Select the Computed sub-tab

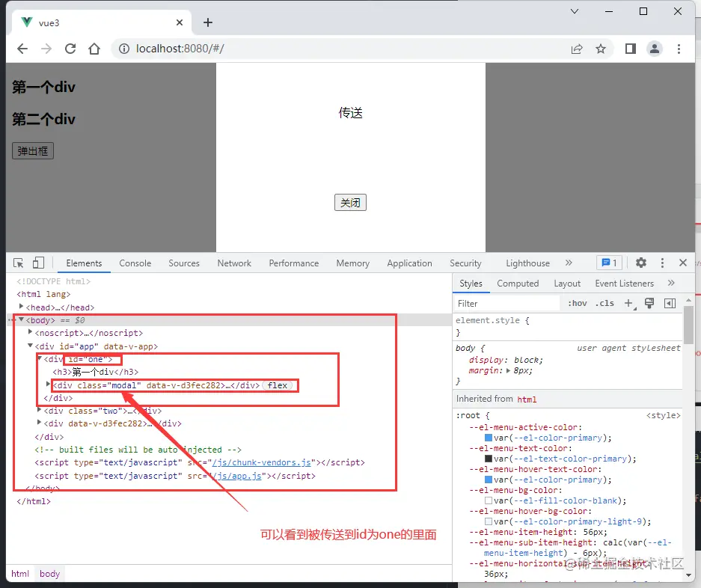pos(518,284)
